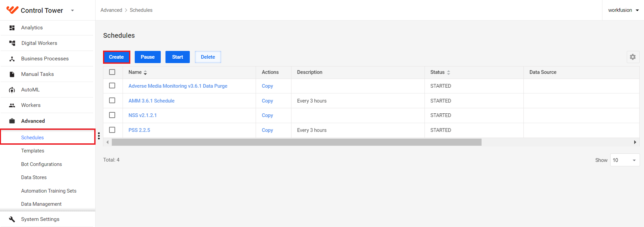Viewport: 644px width, 227px height.
Task: Click the scroll right arrow of table
Action: pyautogui.click(x=635, y=142)
